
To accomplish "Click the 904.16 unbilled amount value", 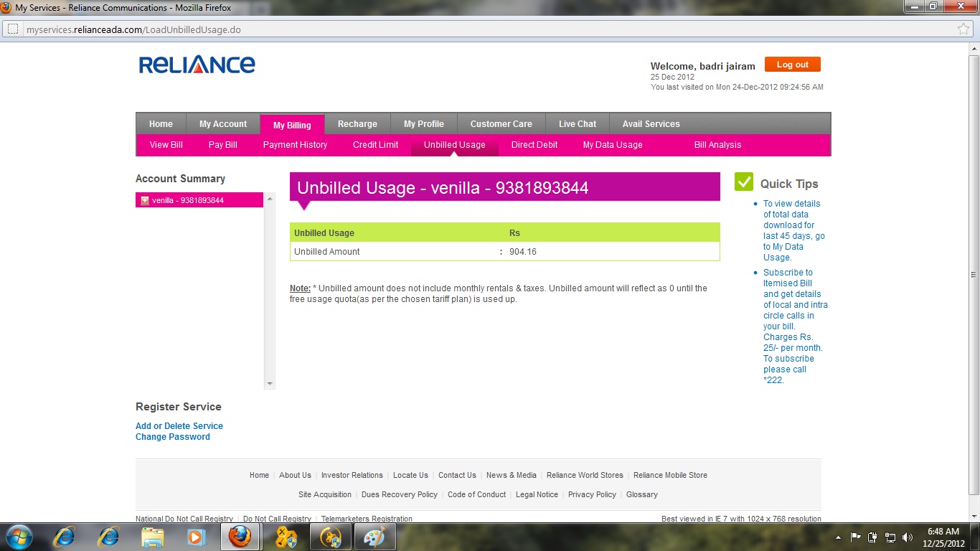I will 523,252.
